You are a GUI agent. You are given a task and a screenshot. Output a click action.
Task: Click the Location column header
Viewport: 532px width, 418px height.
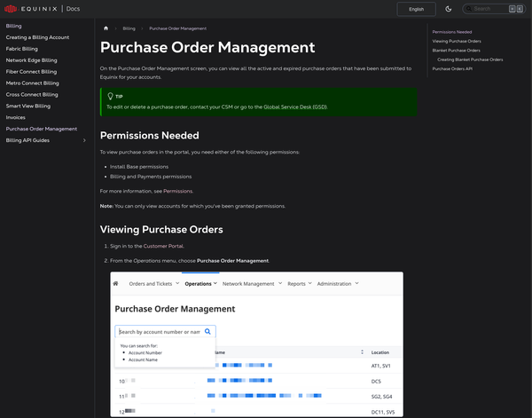[380, 352]
